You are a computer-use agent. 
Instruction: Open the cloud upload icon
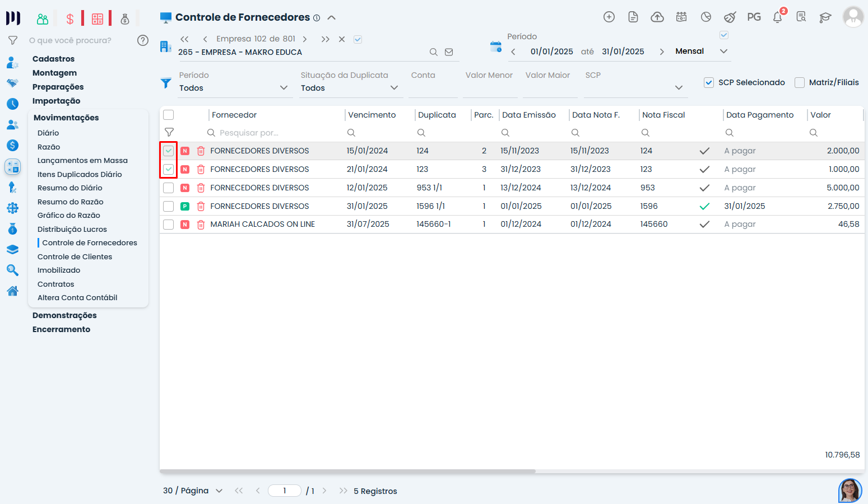point(657,17)
